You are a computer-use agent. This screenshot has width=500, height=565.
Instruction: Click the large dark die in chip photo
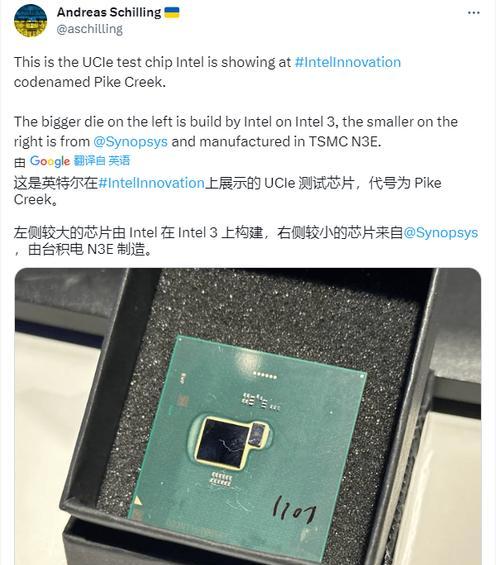pos(222,443)
